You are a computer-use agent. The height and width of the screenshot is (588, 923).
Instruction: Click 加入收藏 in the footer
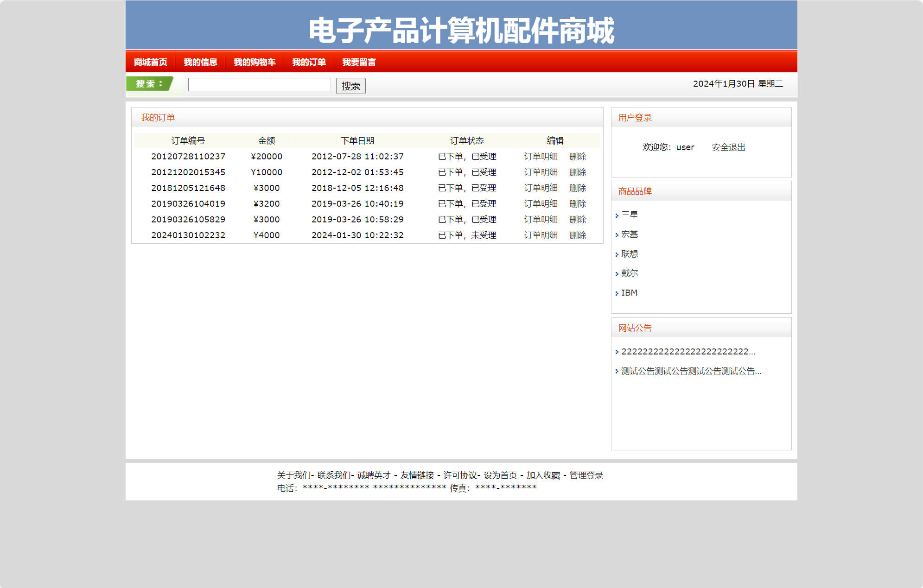(543, 475)
